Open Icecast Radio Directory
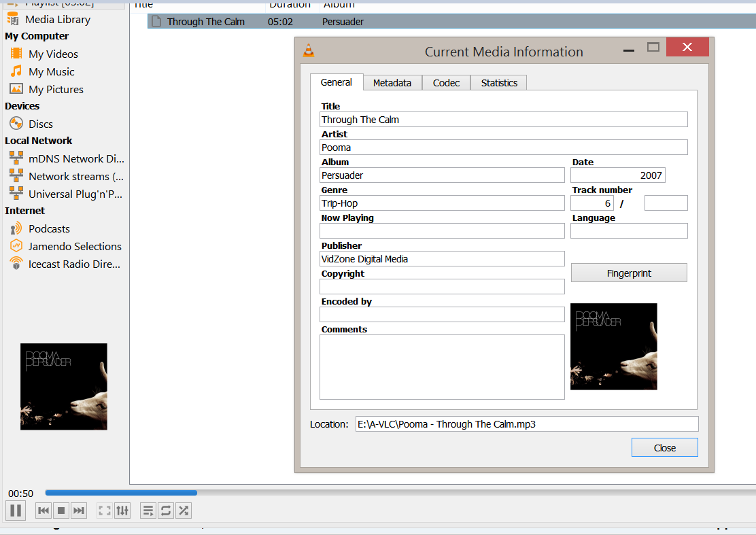The image size is (756, 535). pyautogui.click(x=65, y=264)
